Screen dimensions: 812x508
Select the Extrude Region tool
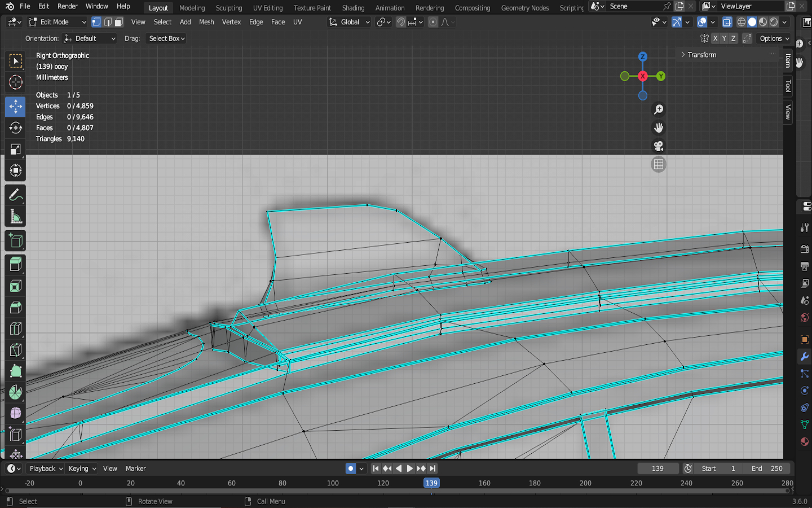click(15, 264)
